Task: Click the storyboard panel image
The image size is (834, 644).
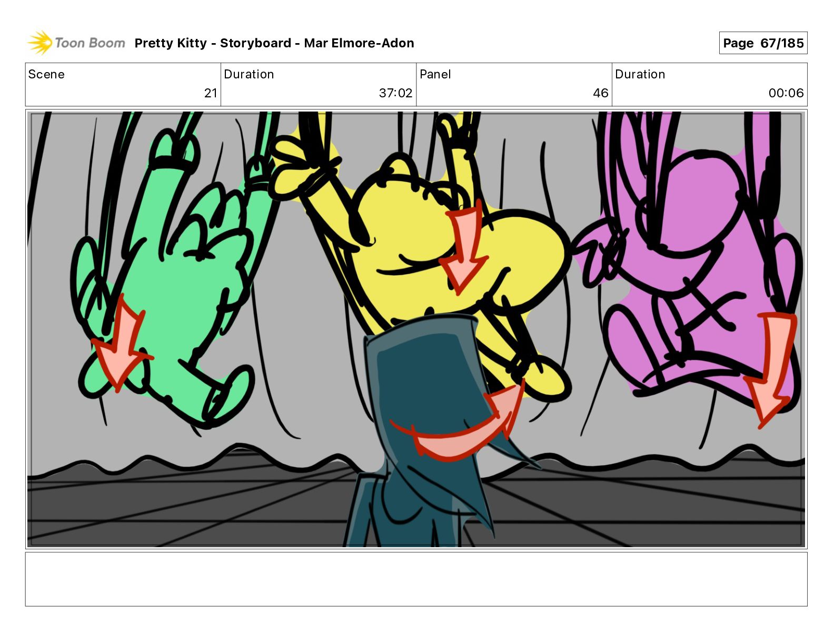Action: point(416,329)
